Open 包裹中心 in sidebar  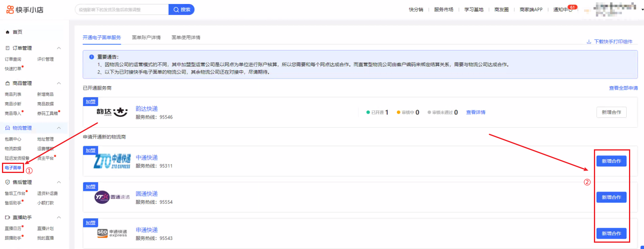click(x=13, y=139)
